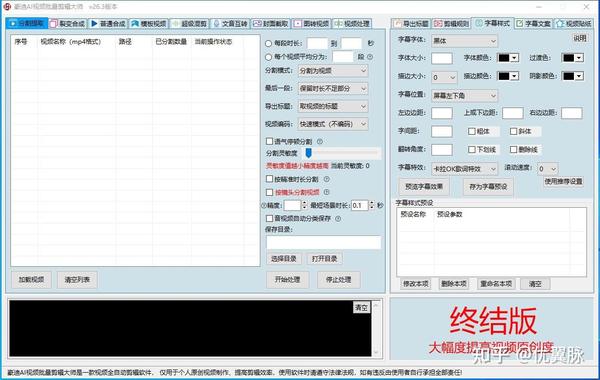Click the 使用推荐设置 button

[x=563, y=181]
